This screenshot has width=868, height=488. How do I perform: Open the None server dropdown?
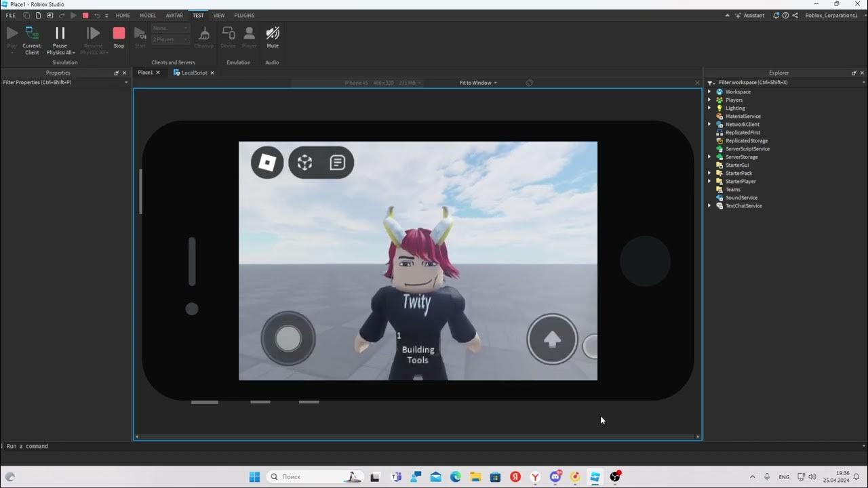point(171,28)
